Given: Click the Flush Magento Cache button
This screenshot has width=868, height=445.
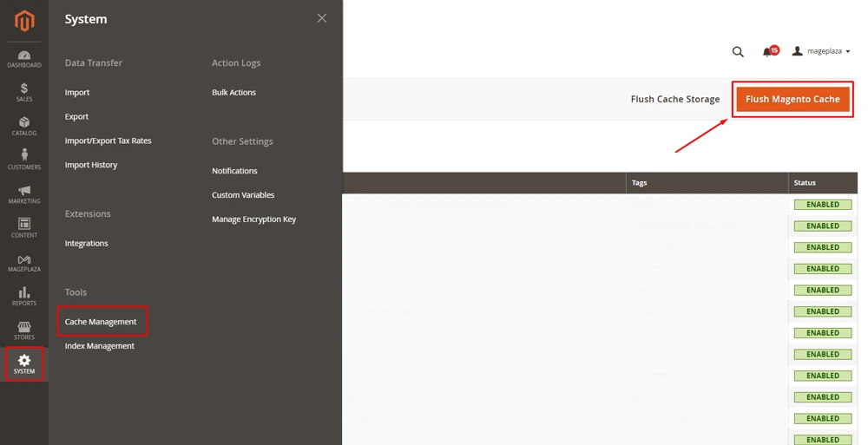Looking at the screenshot, I should click(792, 99).
